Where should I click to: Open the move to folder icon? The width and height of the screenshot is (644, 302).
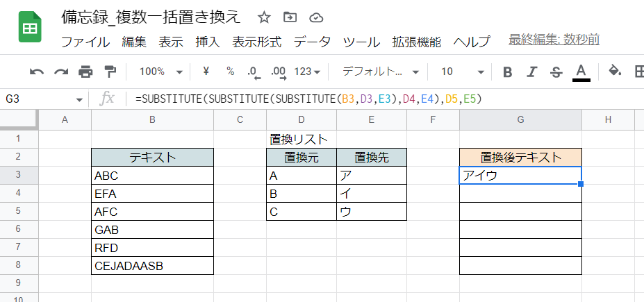point(290,17)
